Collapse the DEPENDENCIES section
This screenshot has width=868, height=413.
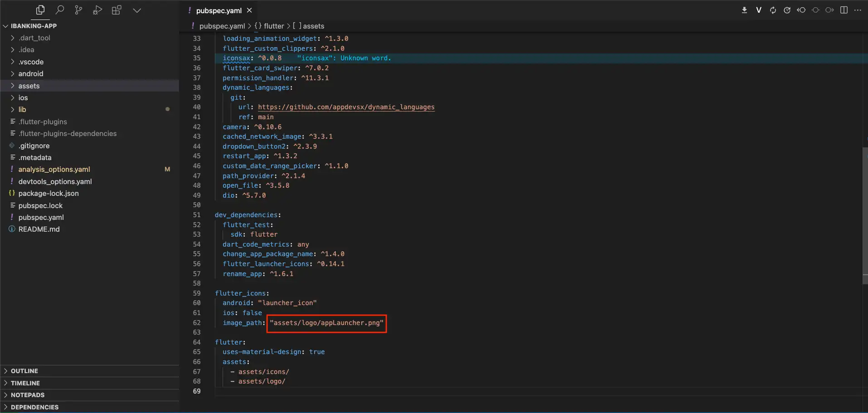coord(35,407)
